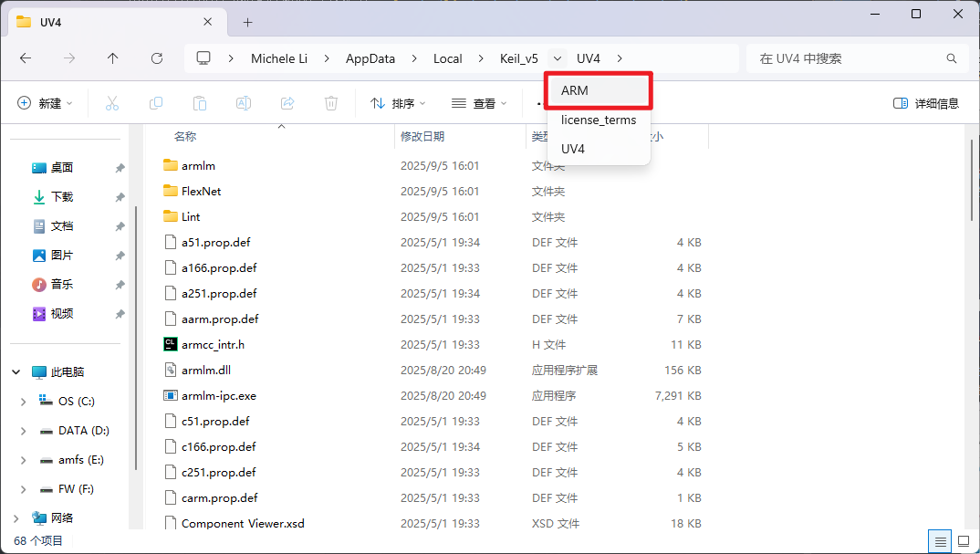Click the 新建 new item button
980x554 pixels.
click(46, 104)
